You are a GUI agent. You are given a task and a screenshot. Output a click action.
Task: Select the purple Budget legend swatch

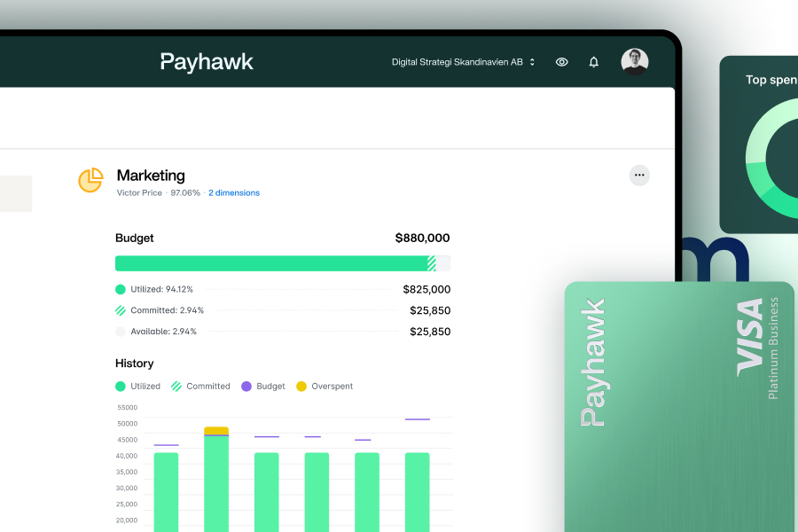[246, 387]
